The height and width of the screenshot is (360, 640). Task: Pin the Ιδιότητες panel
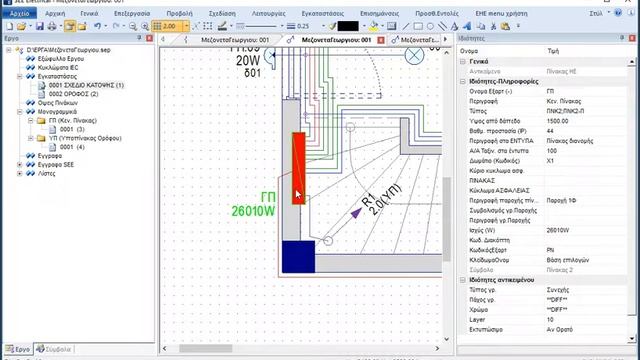622,38
